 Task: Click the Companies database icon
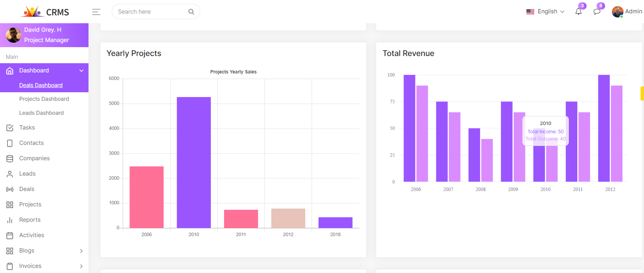pyautogui.click(x=10, y=159)
